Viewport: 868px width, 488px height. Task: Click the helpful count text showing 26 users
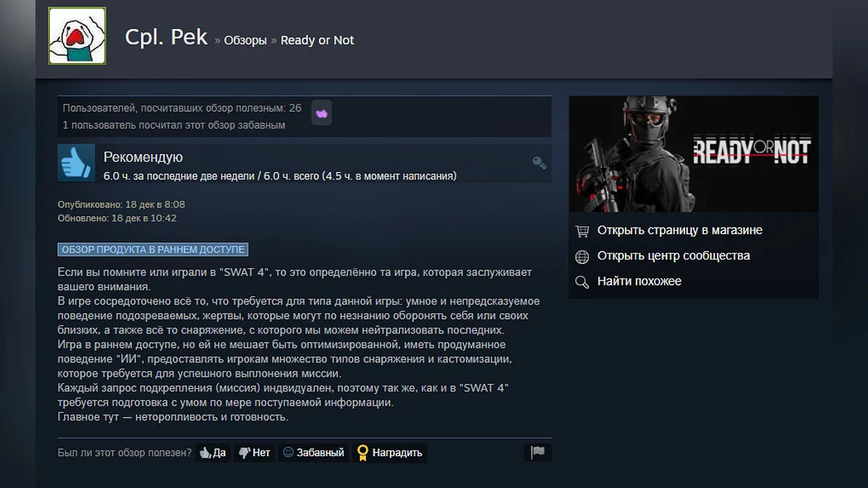[x=182, y=108]
